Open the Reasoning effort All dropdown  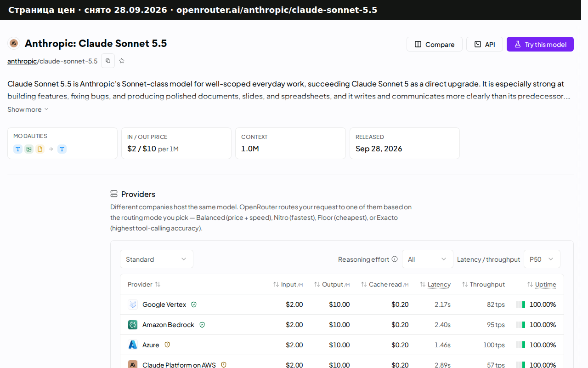428,259
